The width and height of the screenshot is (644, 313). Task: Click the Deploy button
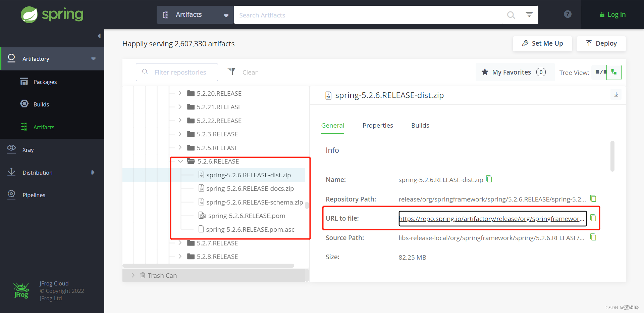(601, 44)
